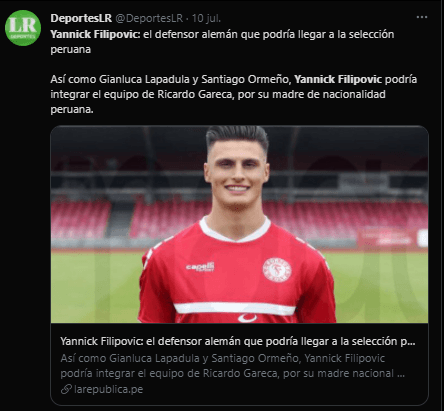Open the three-dot more options menu
Viewport: 444px width, 411px height.
click(422, 17)
